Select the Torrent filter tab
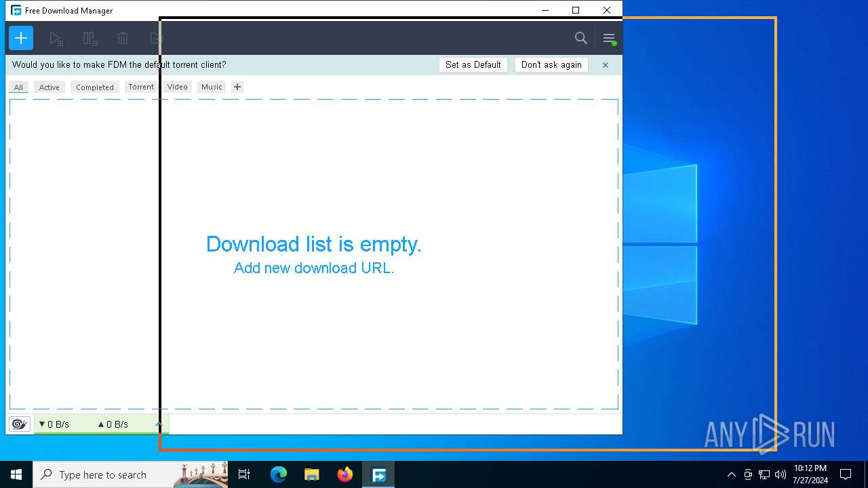The height and width of the screenshot is (488, 868). tap(141, 87)
